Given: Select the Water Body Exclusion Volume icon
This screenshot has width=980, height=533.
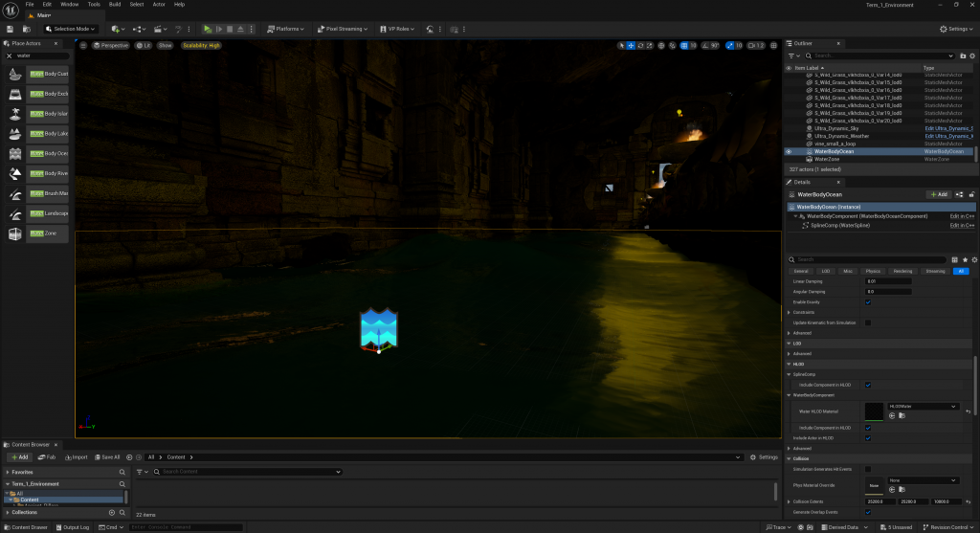Looking at the screenshot, I should [x=15, y=94].
